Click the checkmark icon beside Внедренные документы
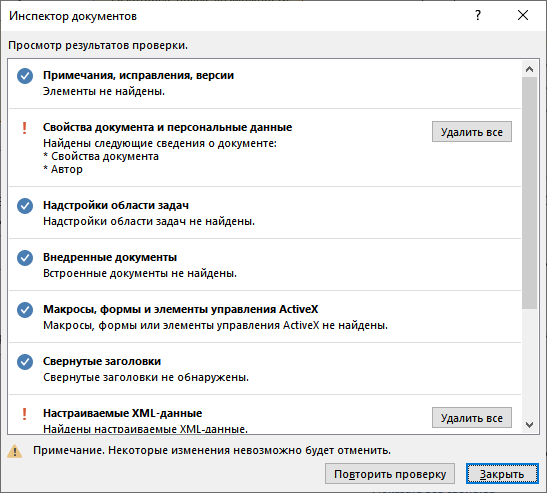 coord(25,258)
